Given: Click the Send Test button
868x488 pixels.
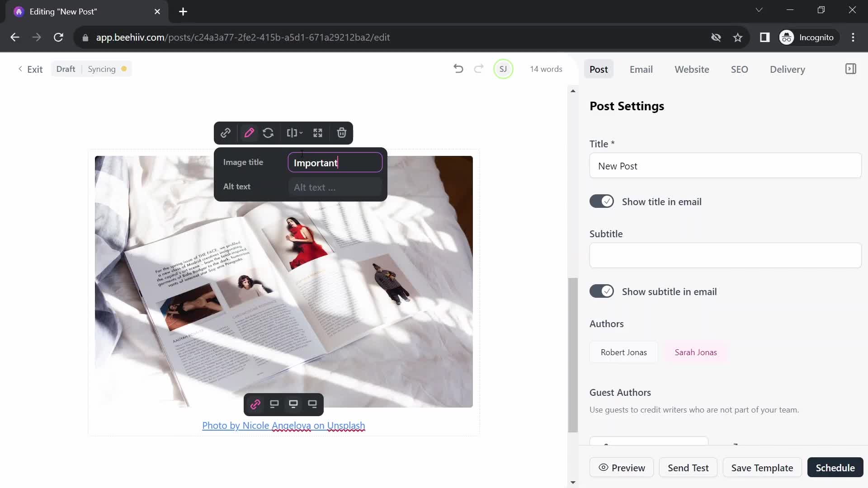Looking at the screenshot, I should [689, 467].
